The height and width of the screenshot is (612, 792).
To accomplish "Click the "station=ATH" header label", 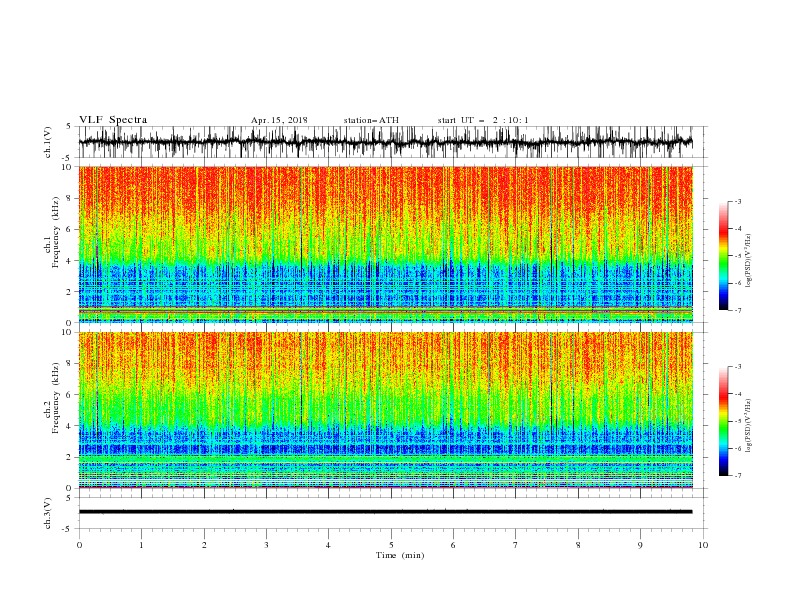I will (x=371, y=120).
